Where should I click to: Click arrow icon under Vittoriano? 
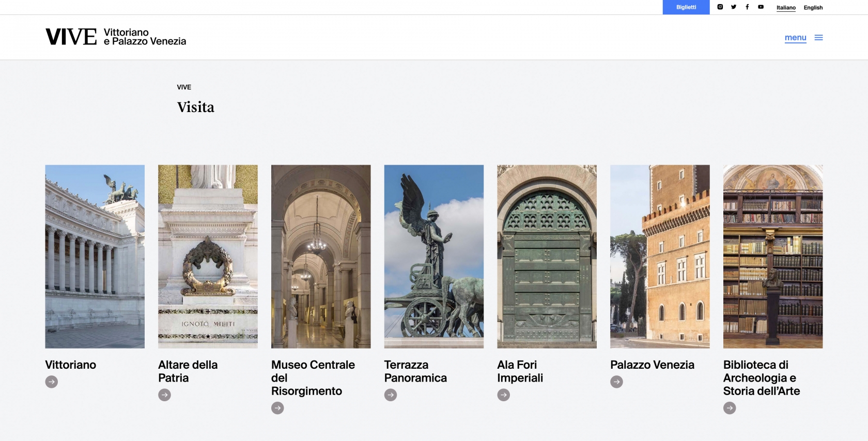[52, 382]
